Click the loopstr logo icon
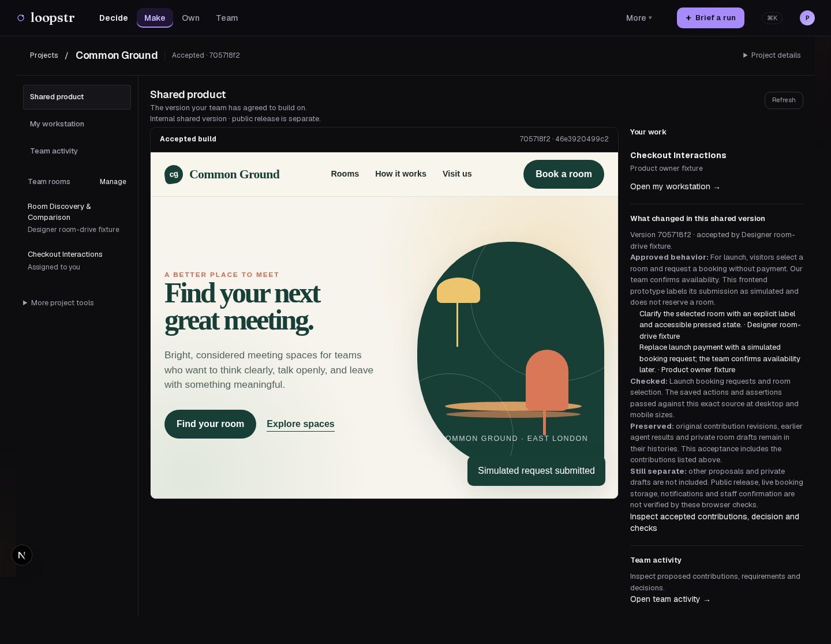 coord(21,18)
